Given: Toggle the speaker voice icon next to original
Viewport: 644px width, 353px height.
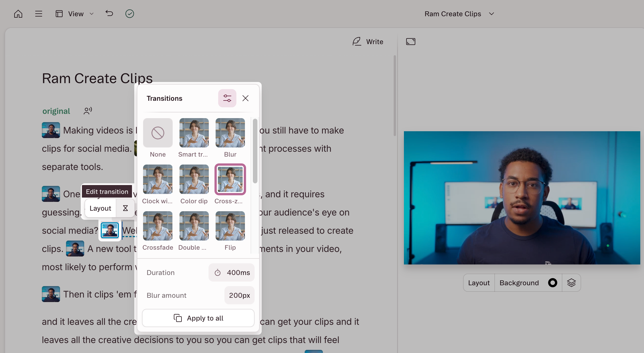Looking at the screenshot, I should pyautogui.click(x=87, y=111).
